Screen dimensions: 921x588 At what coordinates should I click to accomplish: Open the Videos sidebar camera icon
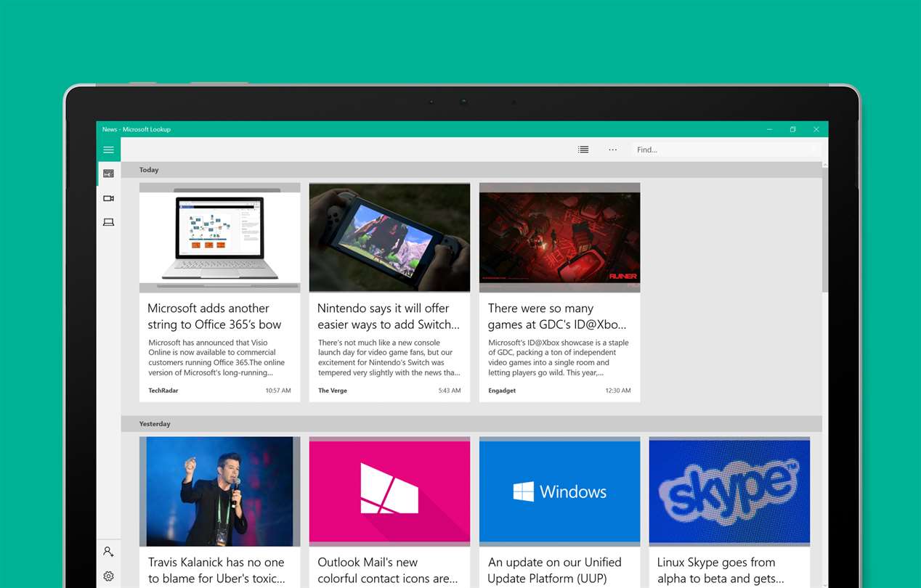(108, 198)
